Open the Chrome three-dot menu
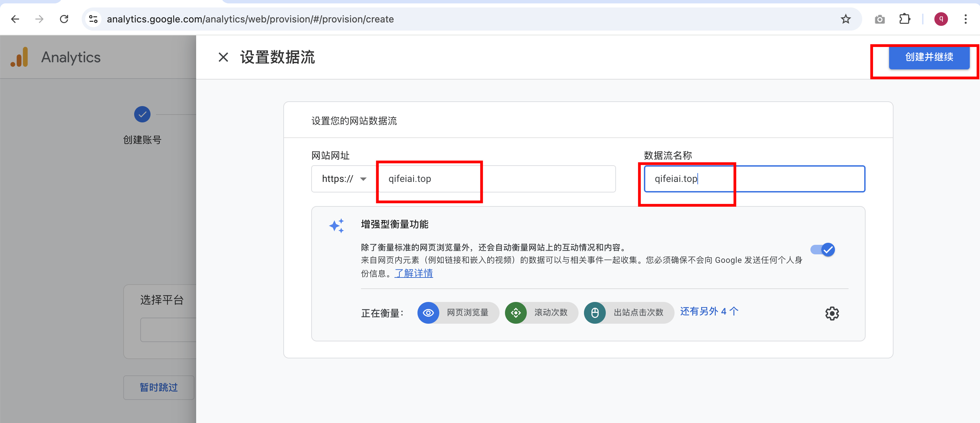This screenshot has height=423, width=980. pos(965,19)
